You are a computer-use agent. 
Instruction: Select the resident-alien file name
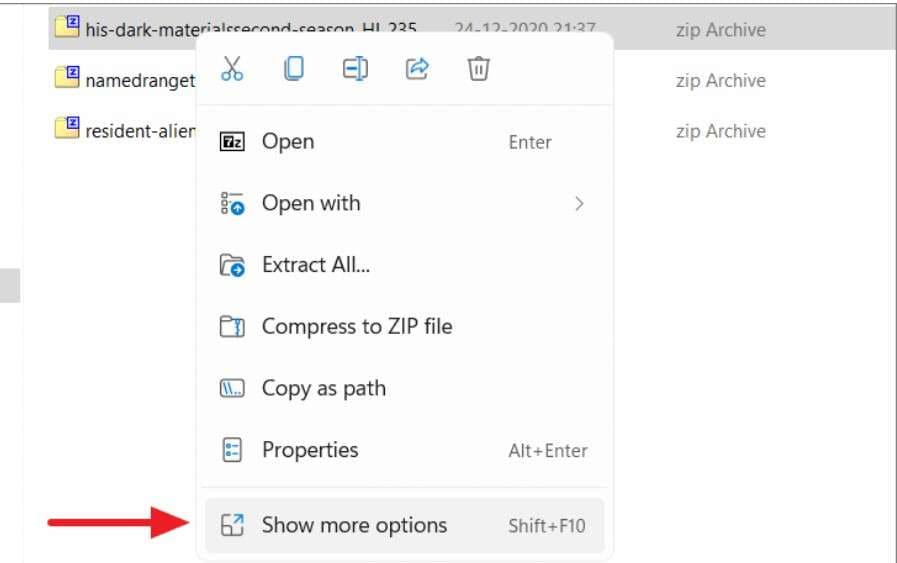(140, 131)
